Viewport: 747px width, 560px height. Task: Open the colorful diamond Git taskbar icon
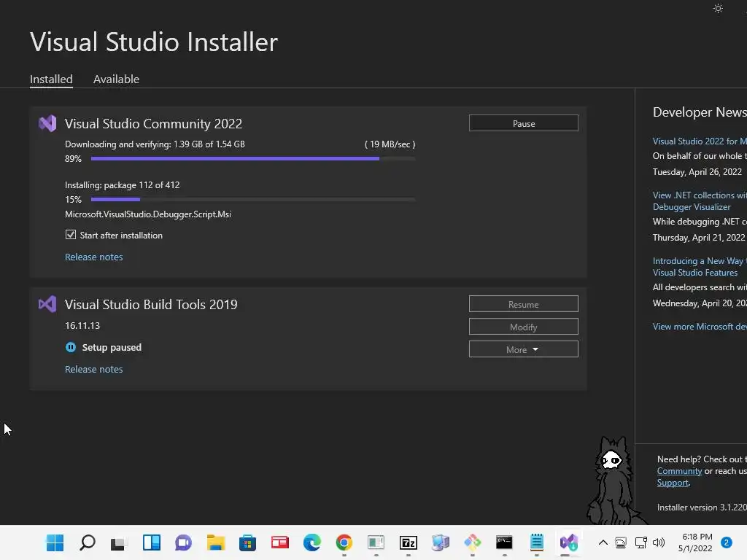tap(473, 542)
